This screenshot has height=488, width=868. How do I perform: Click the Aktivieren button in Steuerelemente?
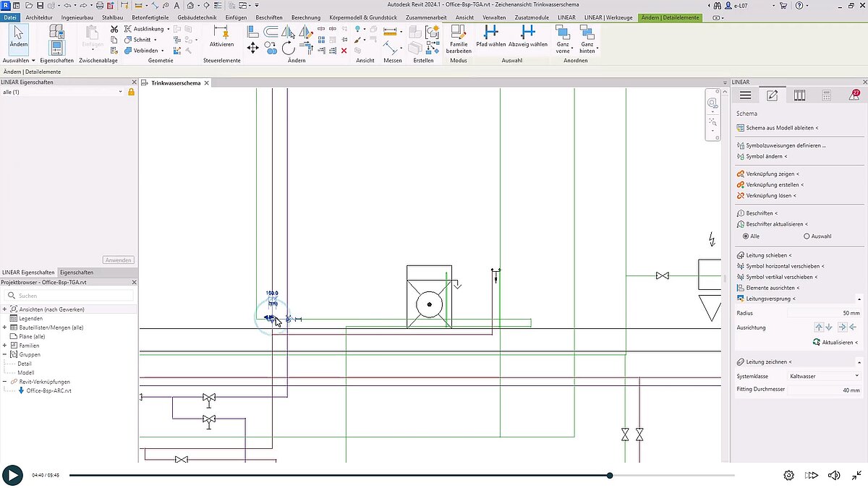pyautogui.click(x=221, y=40)
